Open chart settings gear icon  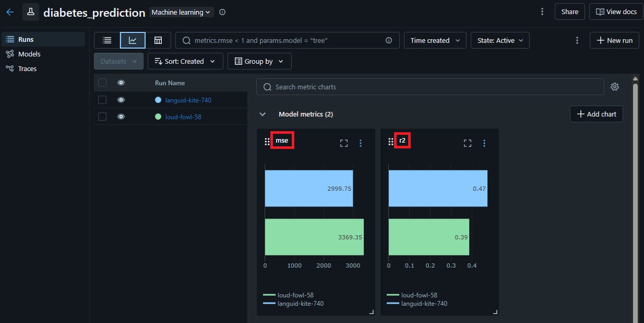coord(615,87)
